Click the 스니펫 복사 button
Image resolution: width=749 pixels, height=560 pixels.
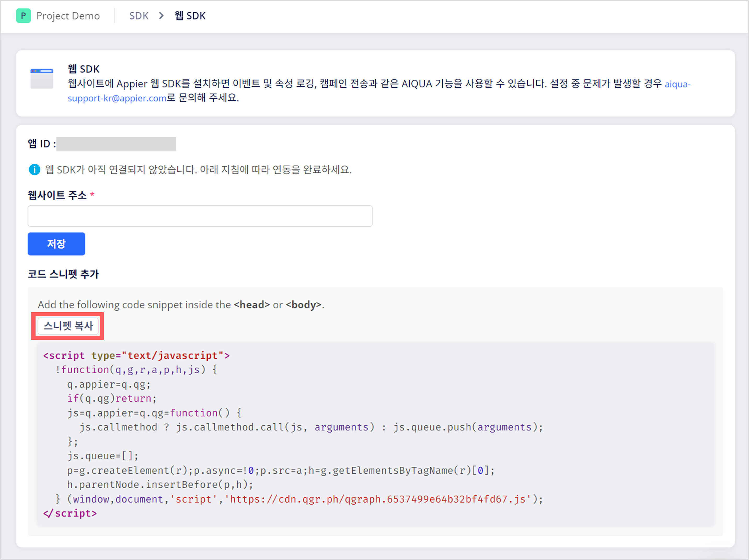click(68, 326)
